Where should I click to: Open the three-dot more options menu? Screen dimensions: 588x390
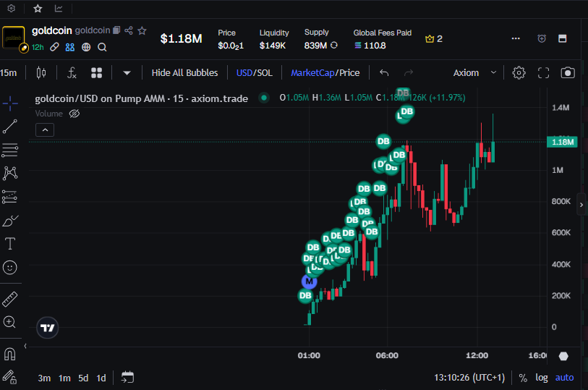click(516, 38)
